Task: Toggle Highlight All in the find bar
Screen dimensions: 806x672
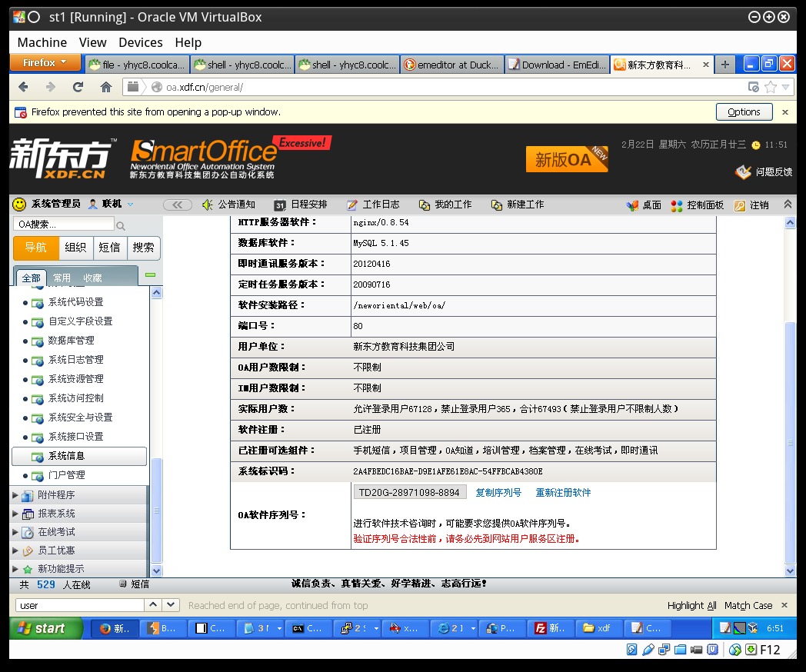Action: pyautogui.click(x=691, y=606)
